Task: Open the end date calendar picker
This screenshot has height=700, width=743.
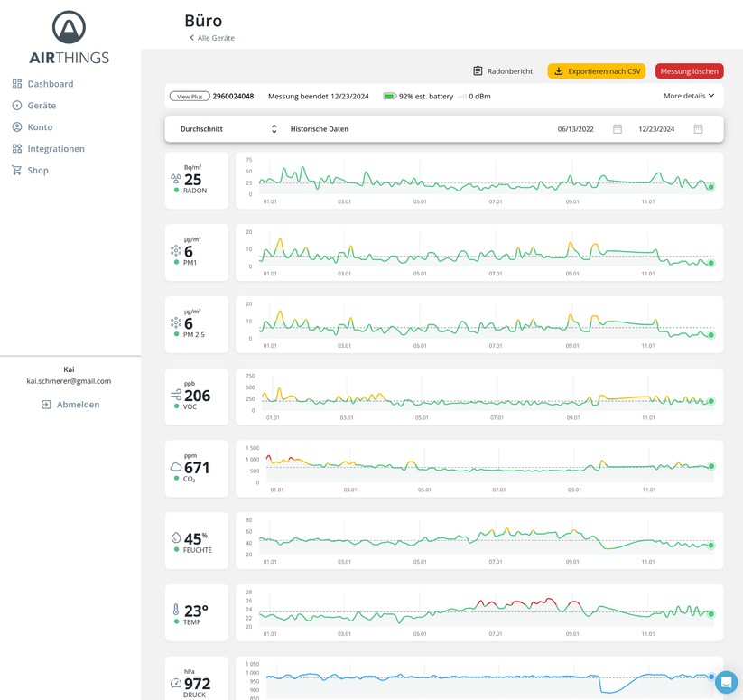Action: click(698, 129)
